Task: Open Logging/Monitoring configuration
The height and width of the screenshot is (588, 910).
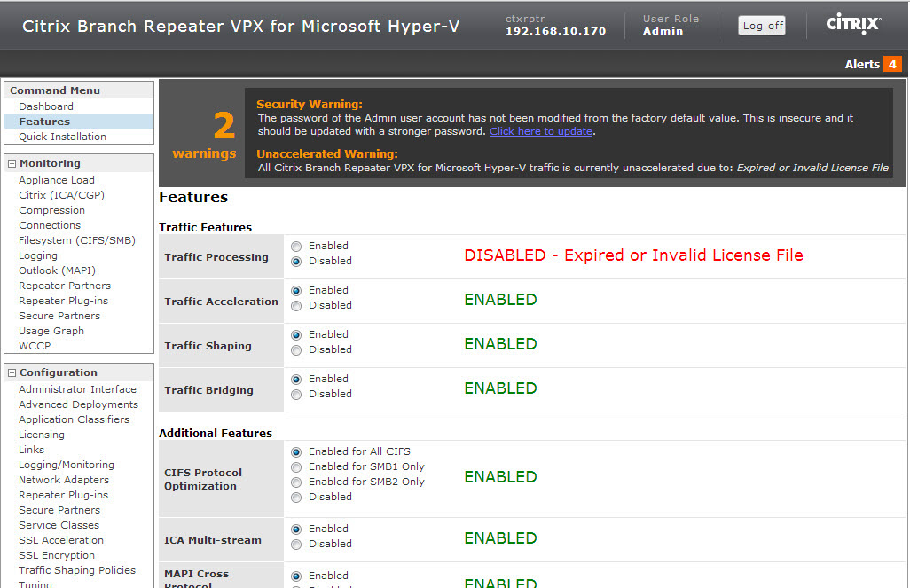Action: 67,465
